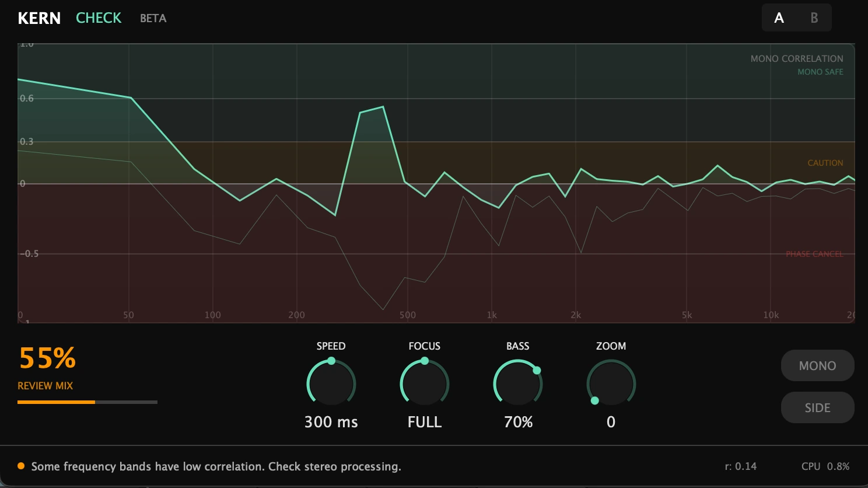The height and width of the screenshot is (488, 868).
Task: Select preset slot A
Action: click(x=779, y=18)
